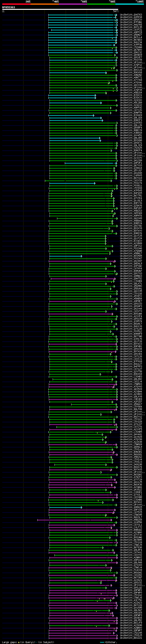Screen dimensions: 146x644
Task: Select hit UniRef100_B3SKK9
Action: [131, 115]
